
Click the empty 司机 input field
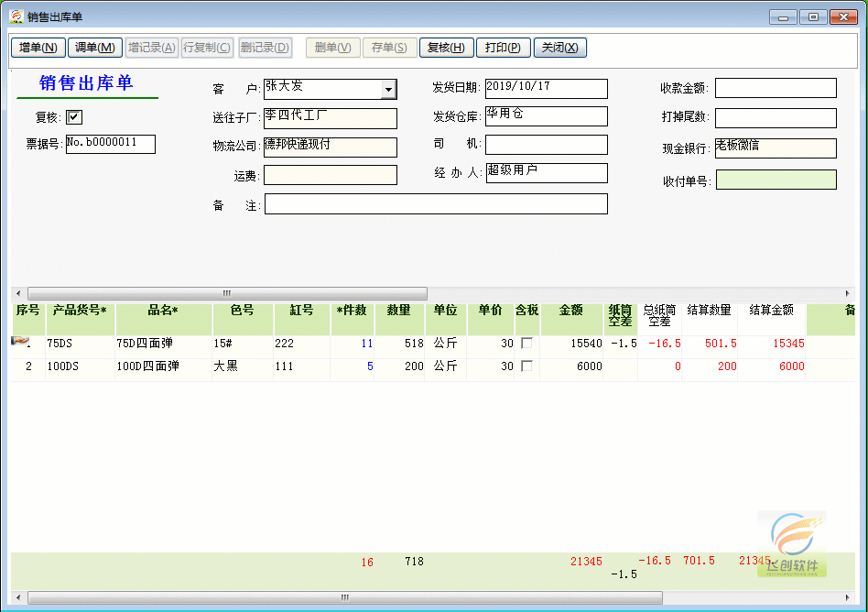[x=547, y=145]
